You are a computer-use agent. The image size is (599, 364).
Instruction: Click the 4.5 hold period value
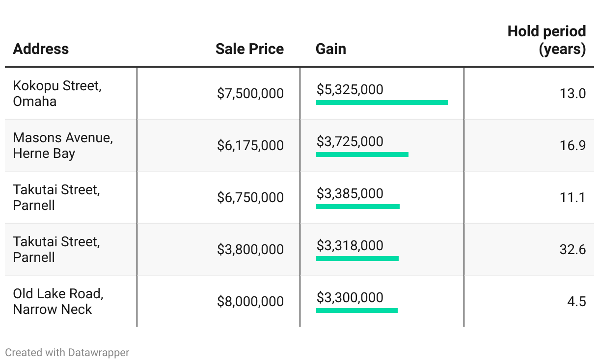[576, 301]
